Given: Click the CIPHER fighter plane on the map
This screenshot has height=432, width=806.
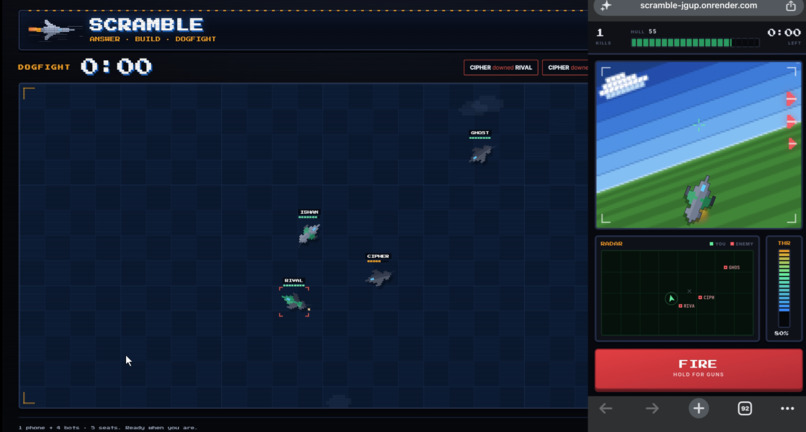Looking at the screenshot, I should point(379,278).
